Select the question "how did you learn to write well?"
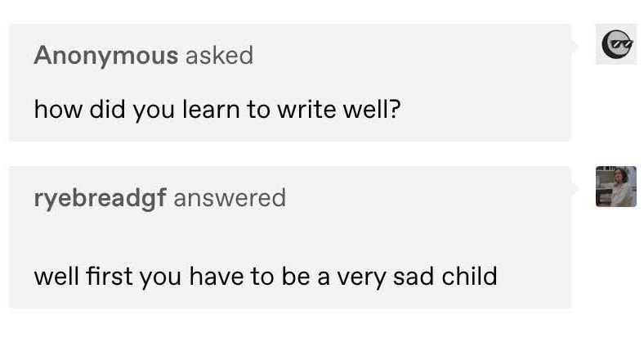Image resolution: width=644 pixels, height=338 pixels. pyautogui.click(x=217, y=110)
